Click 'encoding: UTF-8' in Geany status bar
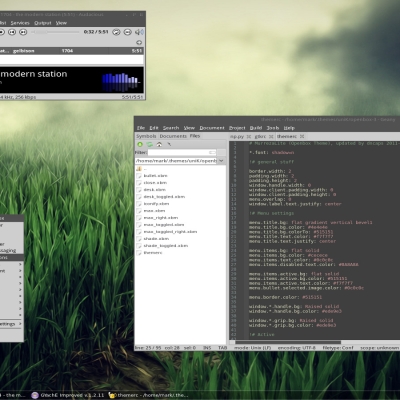Screen dimensions: 400x400 [x=296, y=348]
